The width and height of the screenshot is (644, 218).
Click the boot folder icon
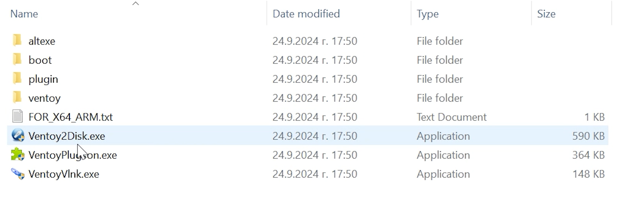click(x=17, y=59)
